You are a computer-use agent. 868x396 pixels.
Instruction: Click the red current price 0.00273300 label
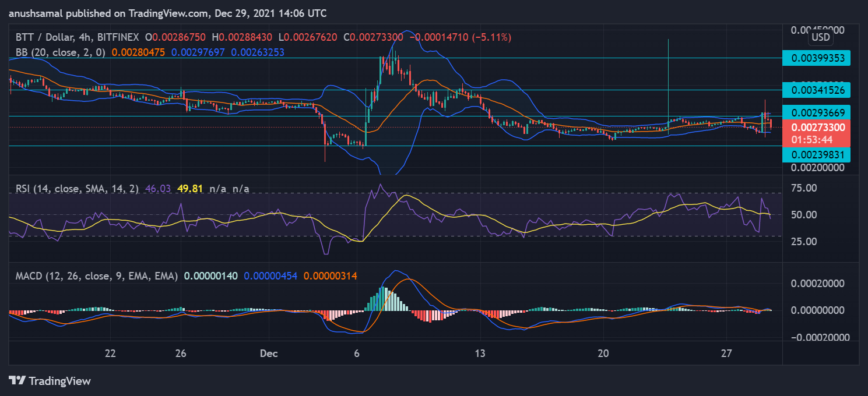[816, 127]
